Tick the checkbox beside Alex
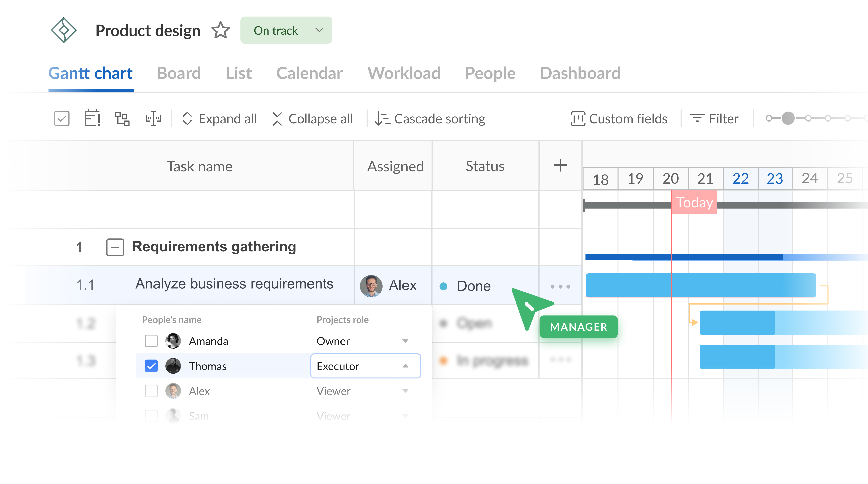The width and height of the screenshot is (868, 484). pyautogui.click(x=151, y=391)
